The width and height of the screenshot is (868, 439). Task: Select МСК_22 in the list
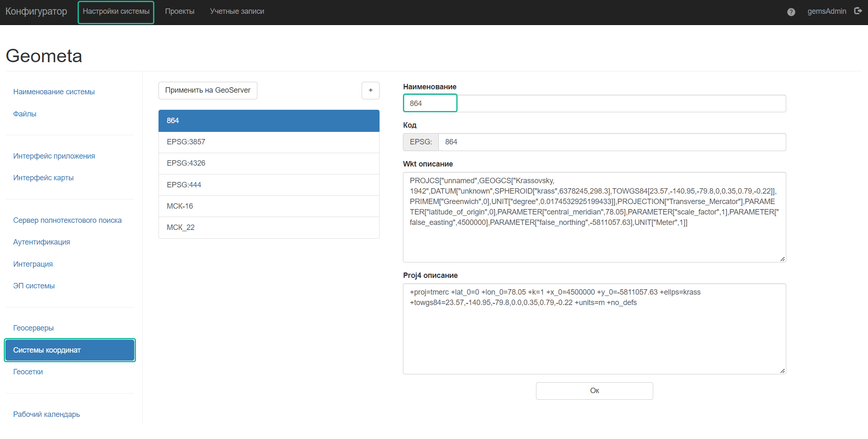[269, 227]
